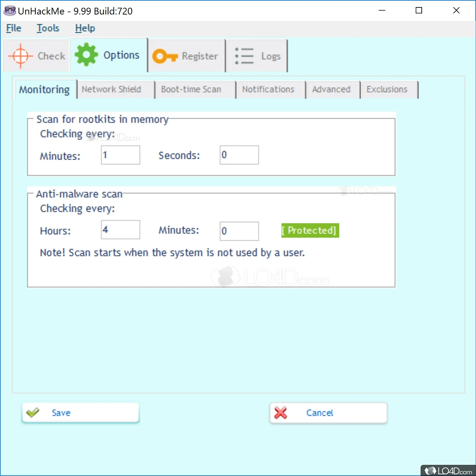Save the monitoring settings
Screen dimensions: 476x476
(80, 413)
